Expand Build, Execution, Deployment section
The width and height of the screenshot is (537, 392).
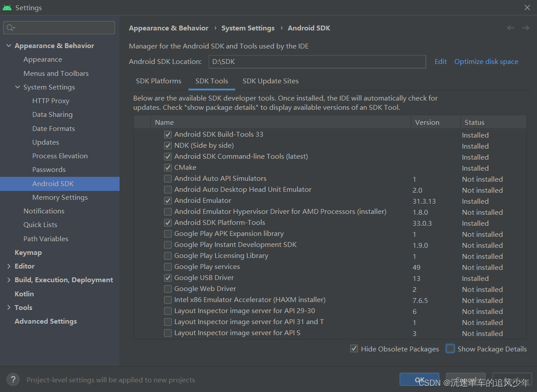[9, 280]
